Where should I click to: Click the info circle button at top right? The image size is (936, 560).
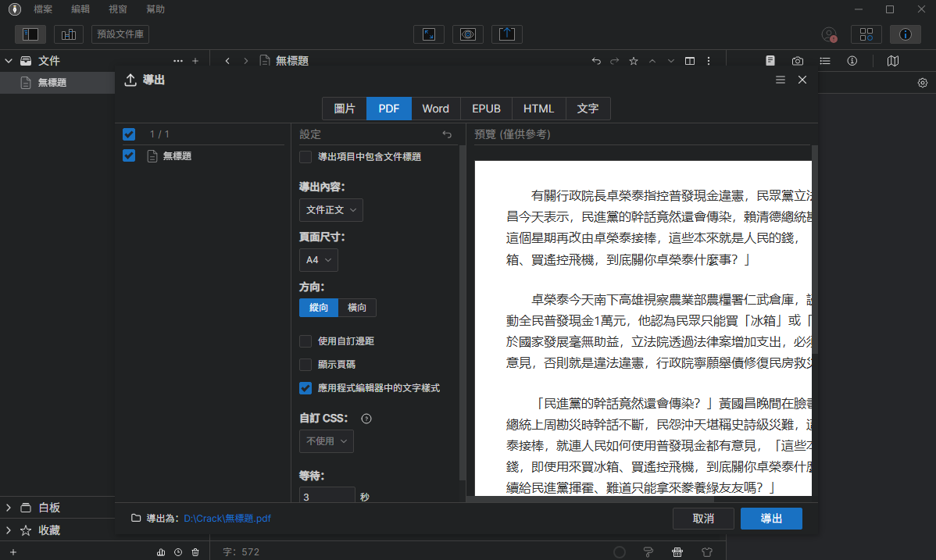coord(906,34)
